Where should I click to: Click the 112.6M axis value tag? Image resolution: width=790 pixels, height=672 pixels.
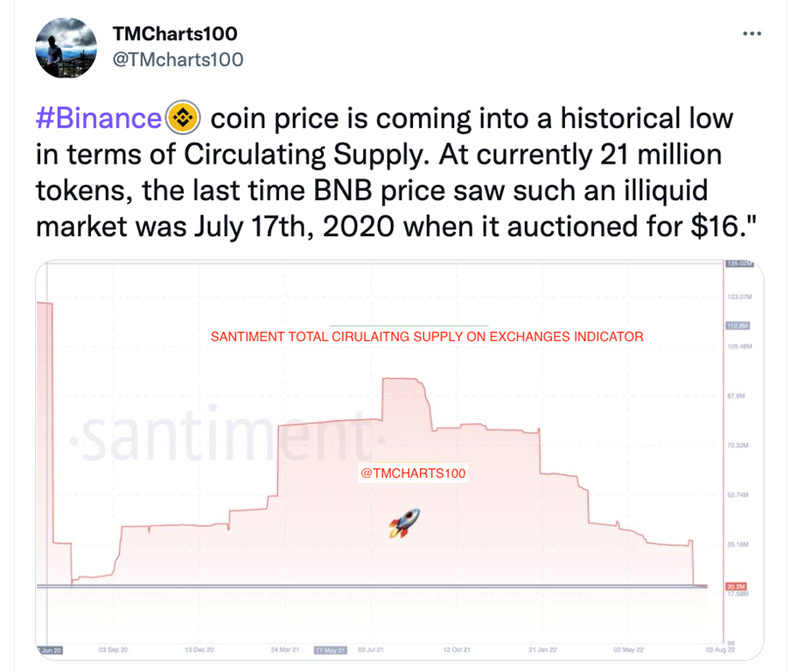pyautogui.click(x=735, y=325)
